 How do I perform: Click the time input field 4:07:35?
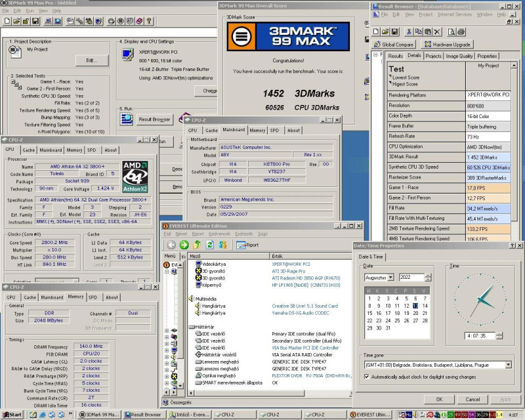[x=480, y=335]
